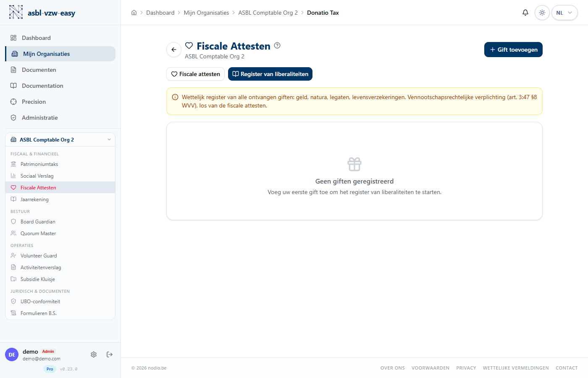Click the UBO-conformiteit shield icon
Viewport: 588px width, 378px height.
click(x=13, y=302)
